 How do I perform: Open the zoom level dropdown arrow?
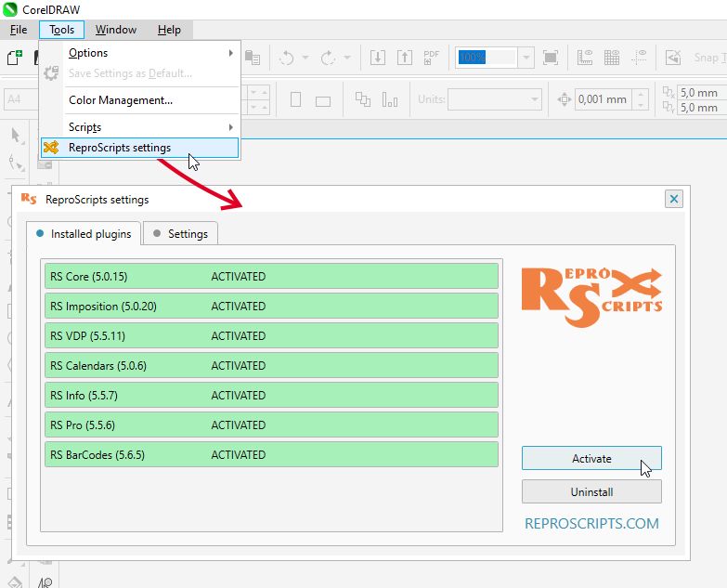(x=526, y=58)
